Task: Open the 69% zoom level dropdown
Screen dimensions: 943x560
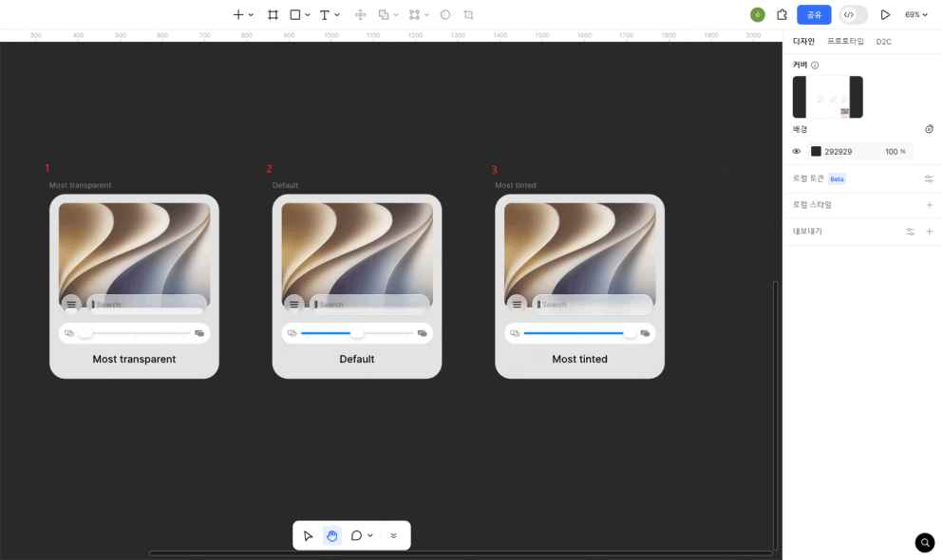Action: (x=916, y=14)
